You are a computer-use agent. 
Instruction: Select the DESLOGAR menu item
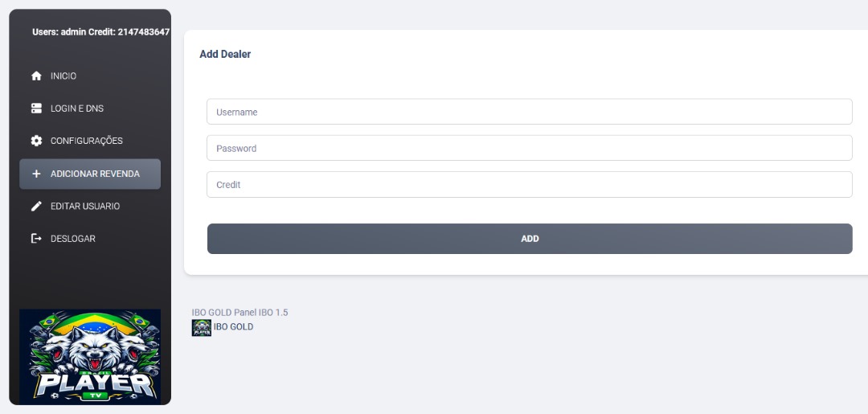pos(73,239)
